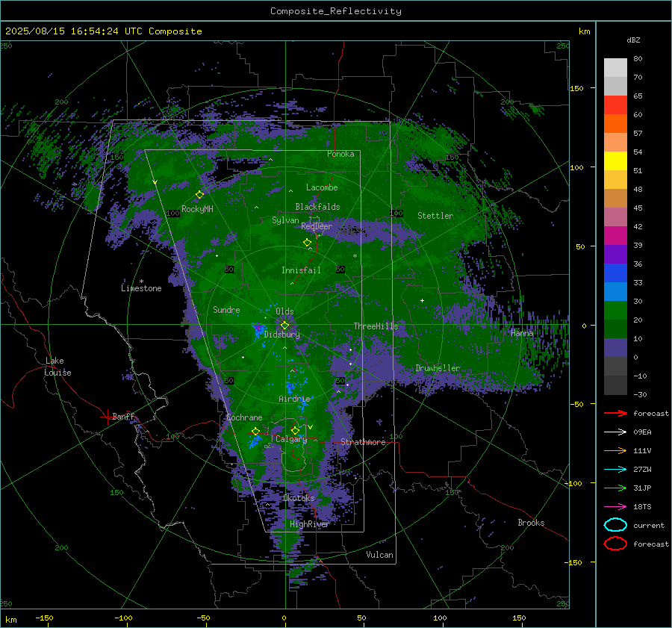
Task: Click the red swatch in dBZ scale
Action: tap(615, 105)
